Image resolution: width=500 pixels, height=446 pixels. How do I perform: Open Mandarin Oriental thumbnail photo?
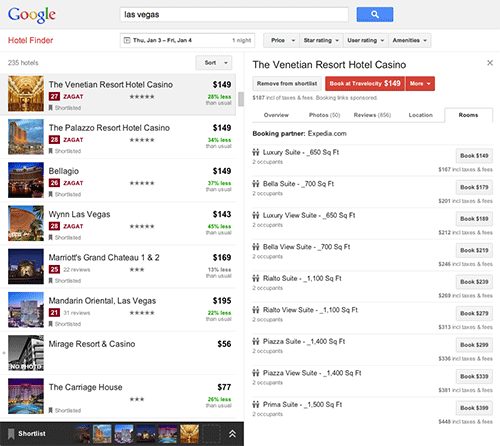point(26,310)
